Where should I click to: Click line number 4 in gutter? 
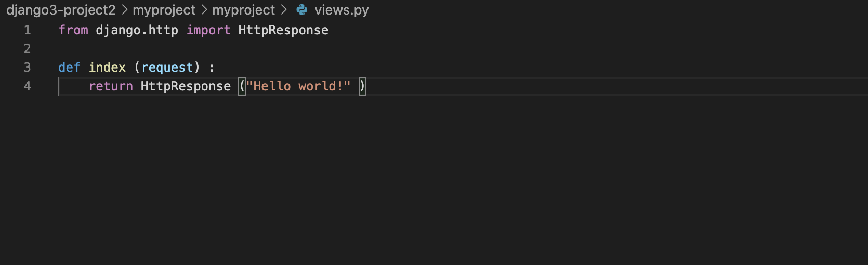(x=28, y=86)
